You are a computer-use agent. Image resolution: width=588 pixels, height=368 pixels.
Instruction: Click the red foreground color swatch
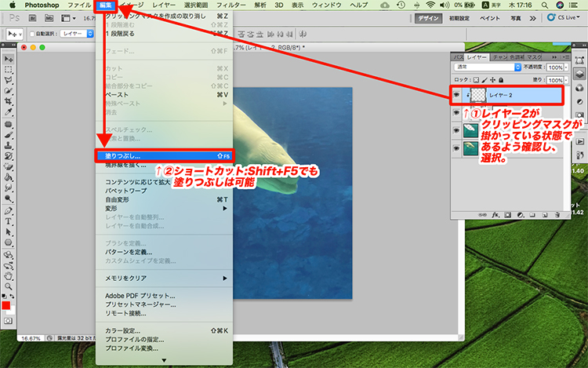pos(6,304)
